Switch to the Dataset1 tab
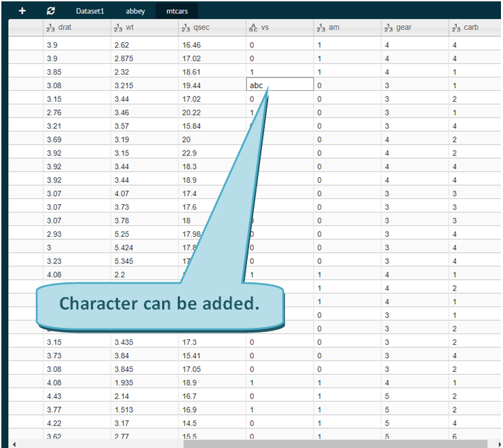The image size is (503, 448). coord(90,11)
